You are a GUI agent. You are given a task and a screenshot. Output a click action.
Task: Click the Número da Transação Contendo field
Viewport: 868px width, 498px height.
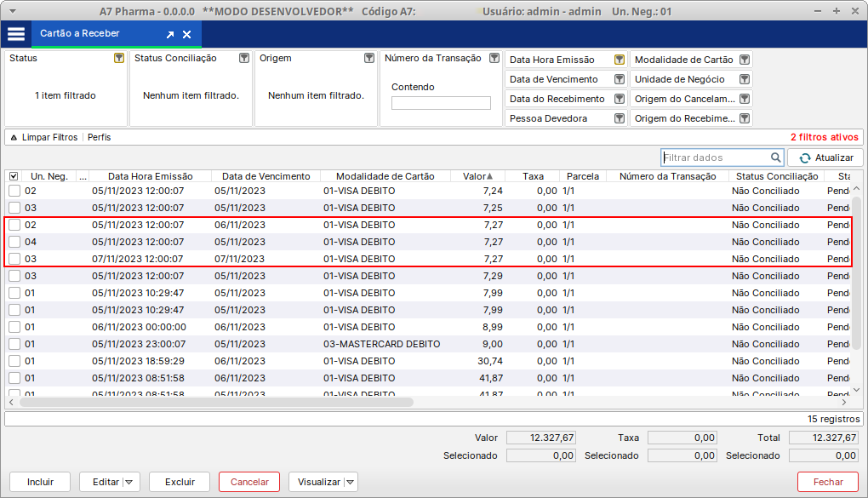(441, 103)
